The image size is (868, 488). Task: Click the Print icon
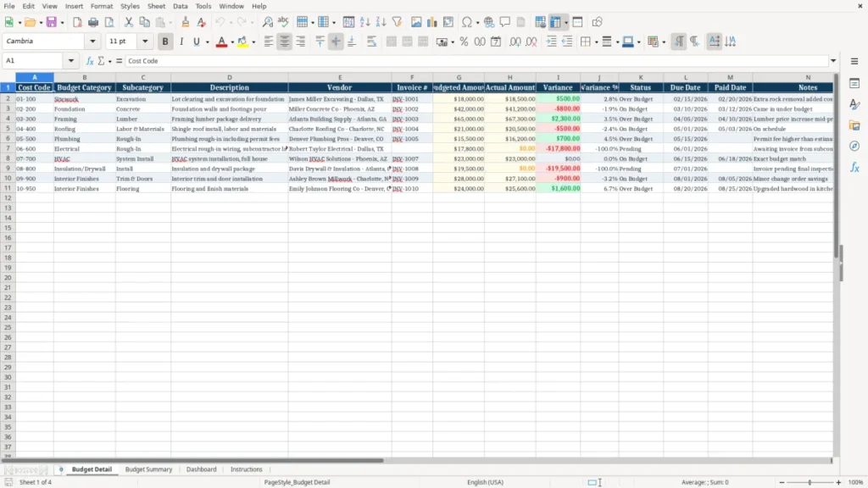tap(93, 22)
